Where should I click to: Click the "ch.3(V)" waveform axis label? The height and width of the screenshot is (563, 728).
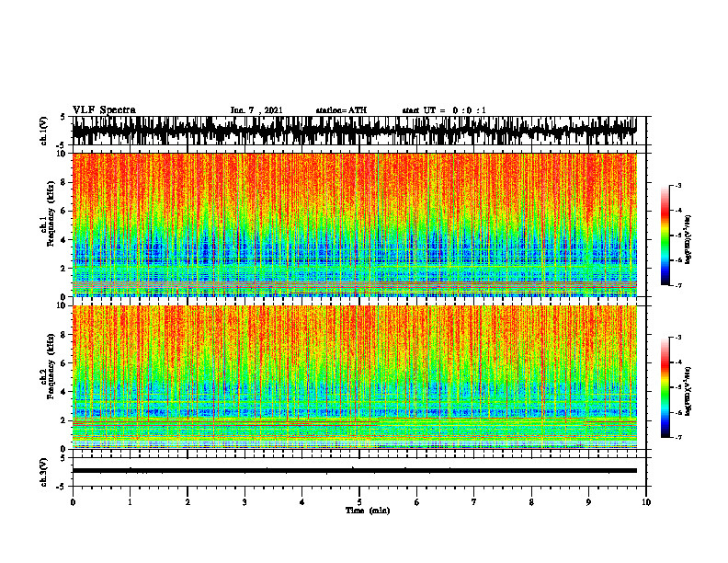[x=44, y=472]
